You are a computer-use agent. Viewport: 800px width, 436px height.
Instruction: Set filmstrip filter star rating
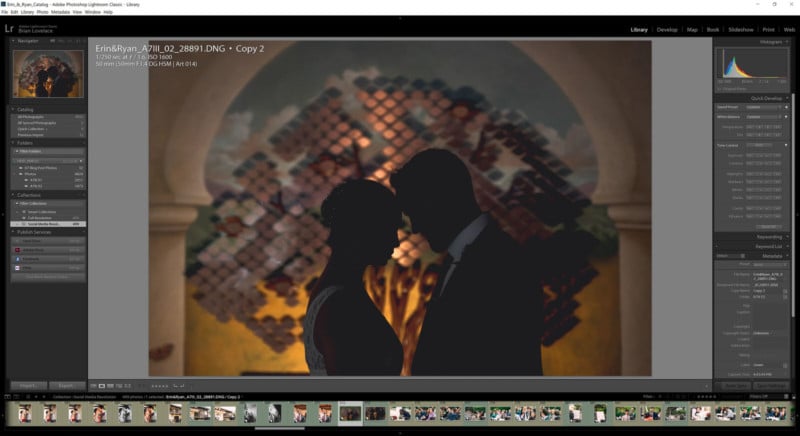coord(706,396)
